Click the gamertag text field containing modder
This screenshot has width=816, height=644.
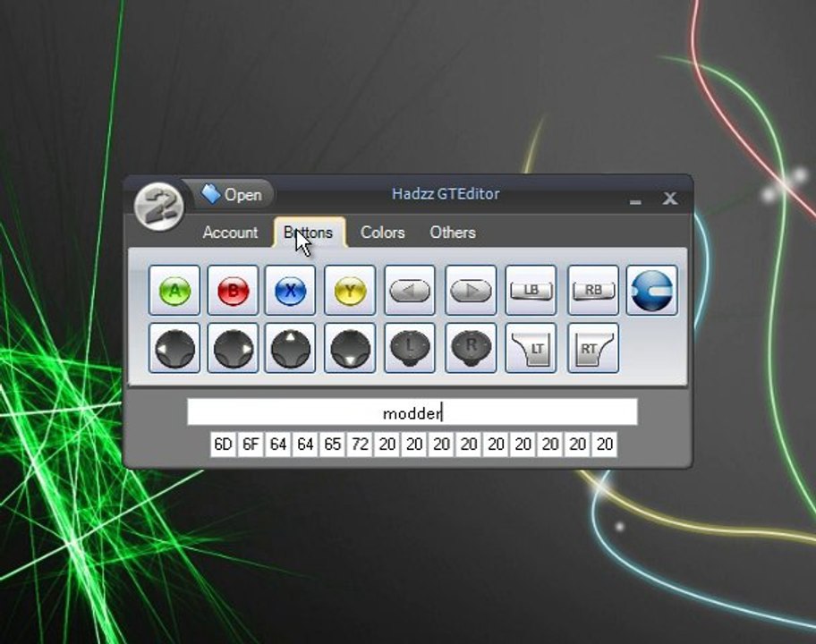tap(412, 412)
